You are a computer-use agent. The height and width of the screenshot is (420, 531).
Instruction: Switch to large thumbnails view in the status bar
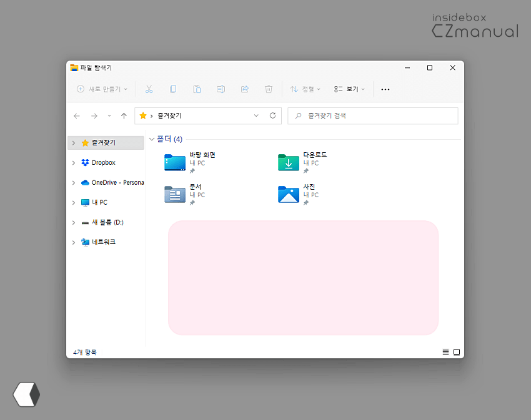[457, 352]
